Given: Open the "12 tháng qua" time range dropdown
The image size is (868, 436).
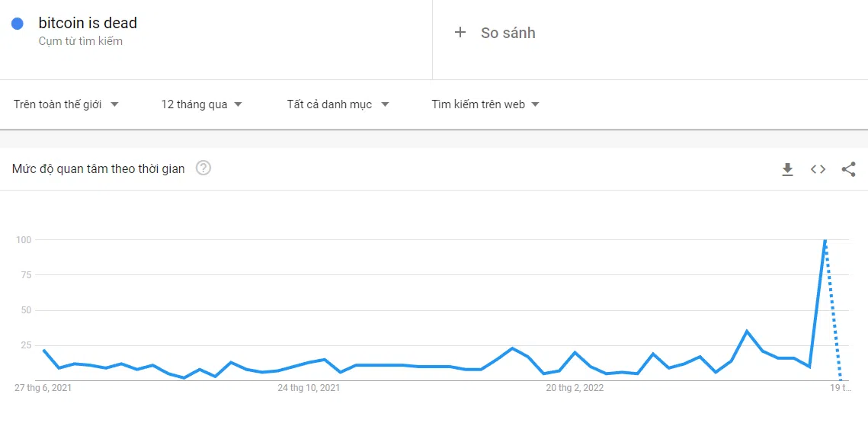Looking at the screenshot, I should pyautogui.click(x=201, y=104).
